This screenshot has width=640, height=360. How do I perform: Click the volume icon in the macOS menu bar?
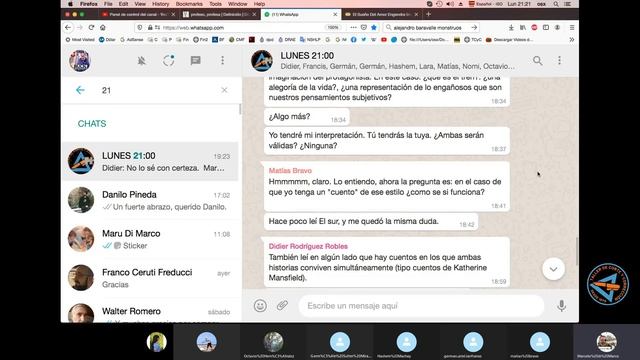[x=450, y=4]
